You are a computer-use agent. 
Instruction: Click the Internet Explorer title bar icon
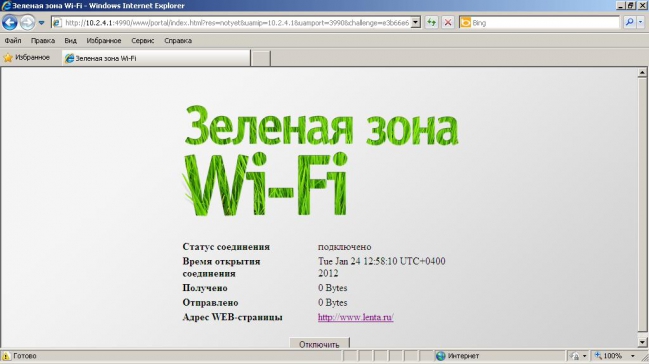tap(6, 5)
